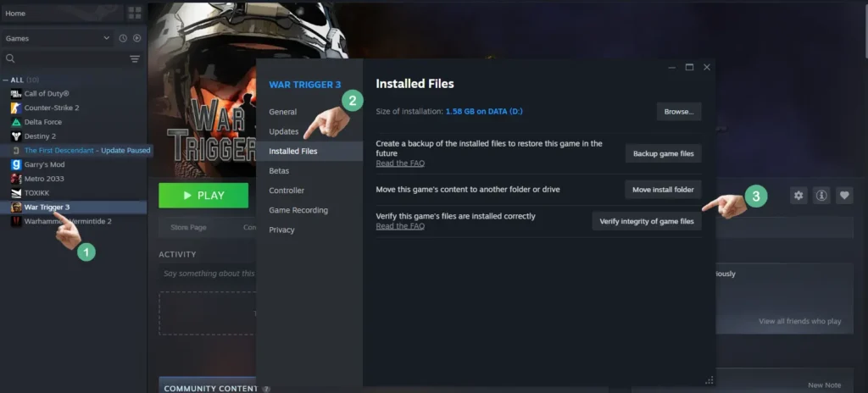Click View all friends who play
868x393 pixels.
800,322
